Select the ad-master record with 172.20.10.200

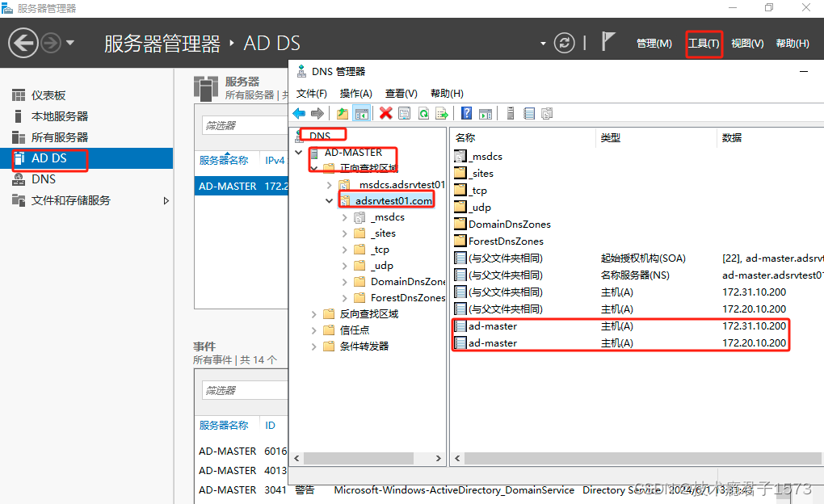pos(620,342)
